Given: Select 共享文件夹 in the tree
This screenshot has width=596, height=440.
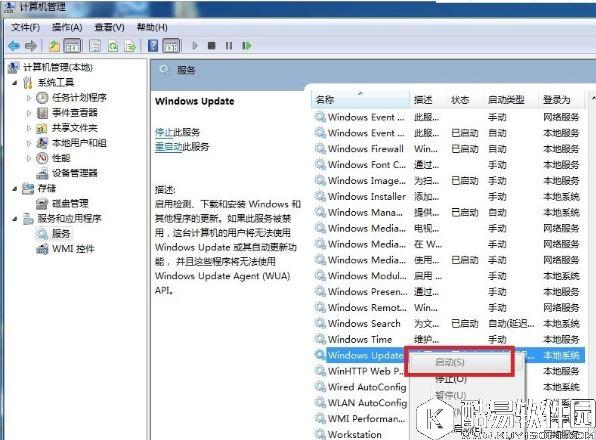Looking at the screenshot, I should click(75, 128).
